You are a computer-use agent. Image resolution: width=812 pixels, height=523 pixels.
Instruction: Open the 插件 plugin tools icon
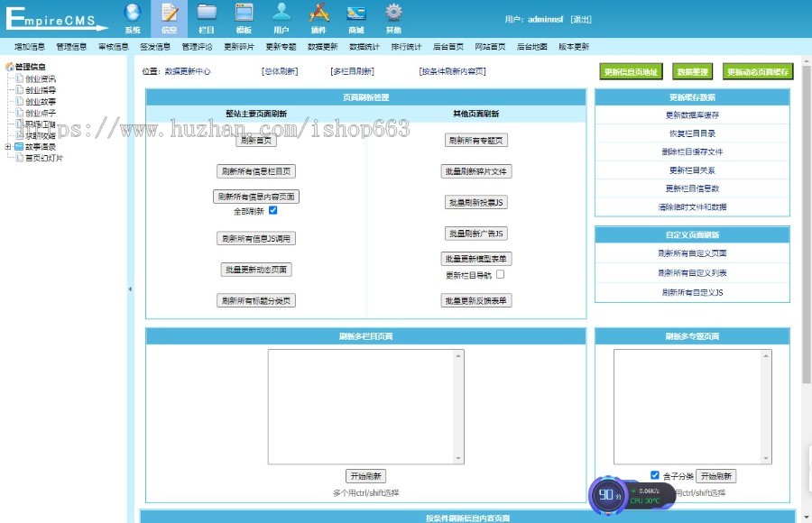point(319,13)
